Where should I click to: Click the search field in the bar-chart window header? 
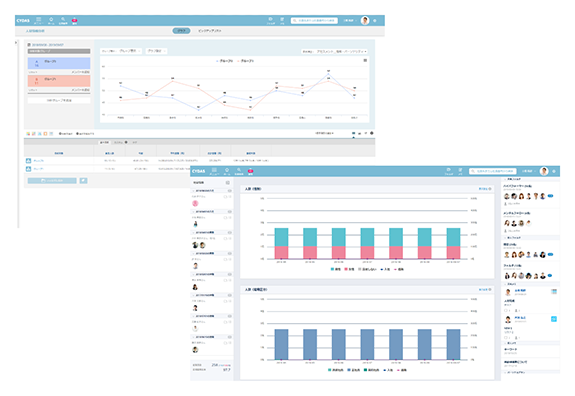[x=492, y=171]
